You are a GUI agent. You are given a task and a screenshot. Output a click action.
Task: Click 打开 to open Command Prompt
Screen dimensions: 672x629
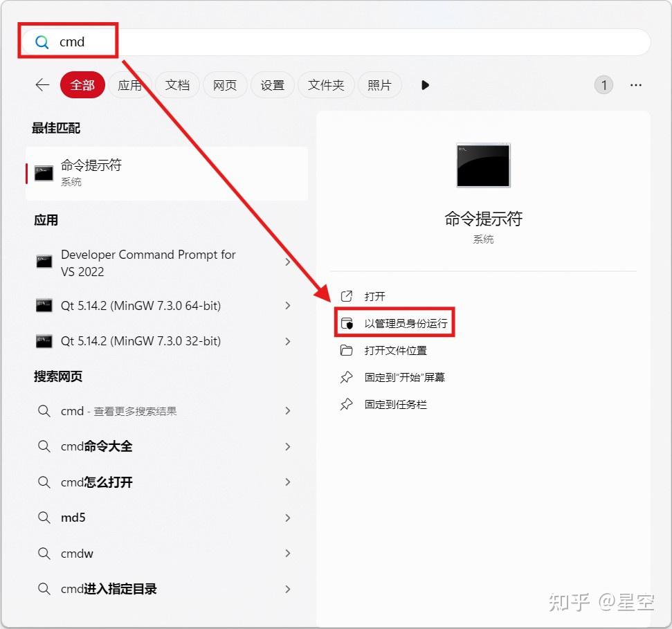[x=374, y=296]
